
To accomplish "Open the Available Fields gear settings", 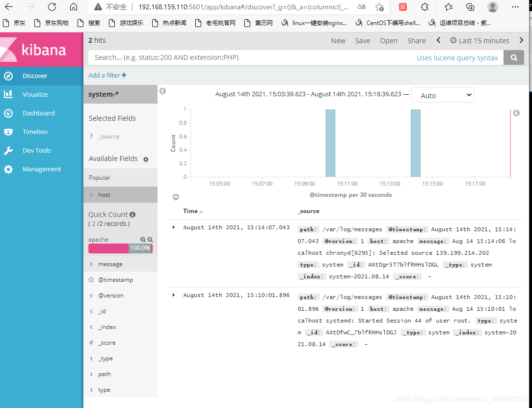I will pos(146,159).
